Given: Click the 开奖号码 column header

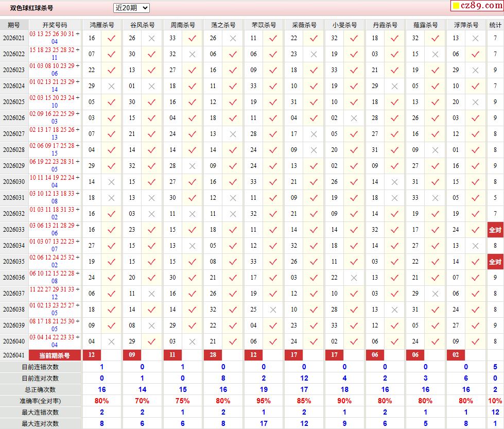Looking at the screenshot, I should click(x=55, y=25).
